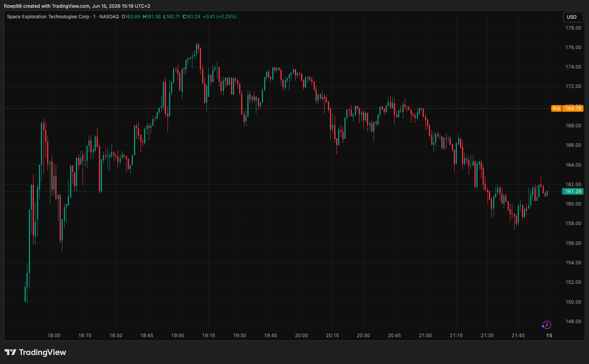This screenshot has height=364, width=589.
Task: Click the 21:15 time axis label
Action: [x=456, y=336]
